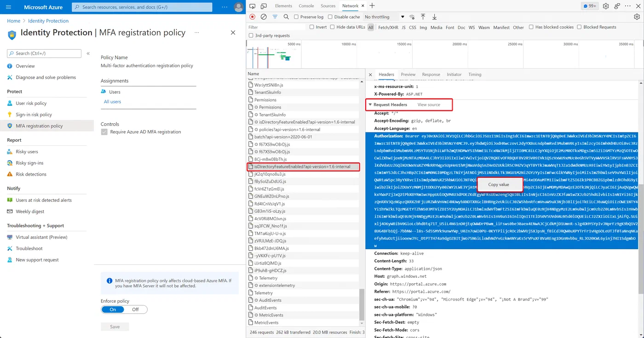
Task: Open Risk detections report
Action: 31,174
